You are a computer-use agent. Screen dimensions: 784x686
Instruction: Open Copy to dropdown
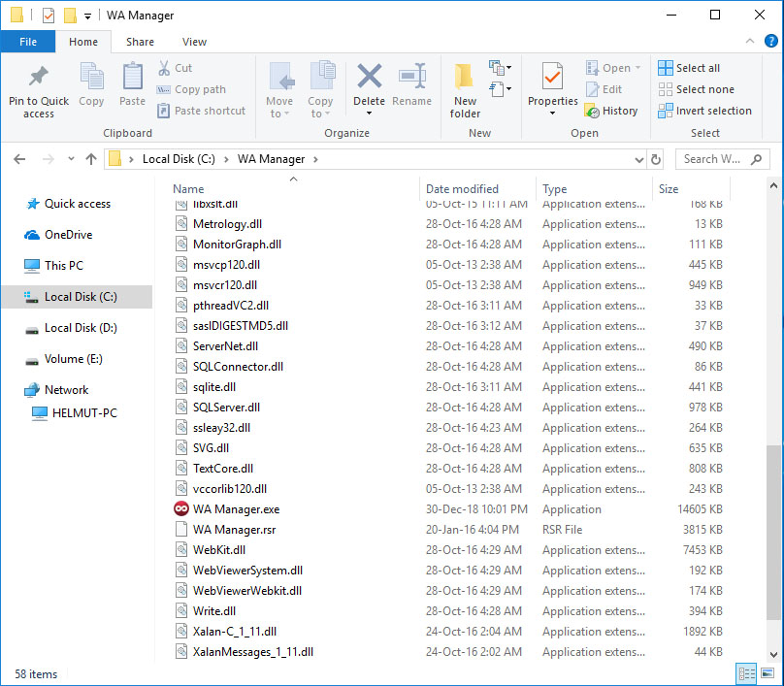point(320,91)
